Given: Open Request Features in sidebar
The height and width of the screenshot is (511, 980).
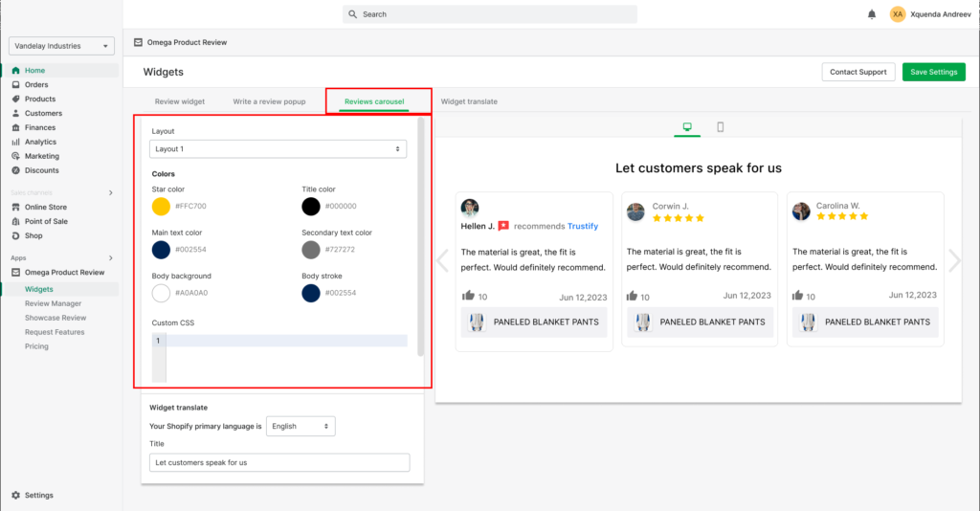Looking at the screenshot, I should click(55, 332).
